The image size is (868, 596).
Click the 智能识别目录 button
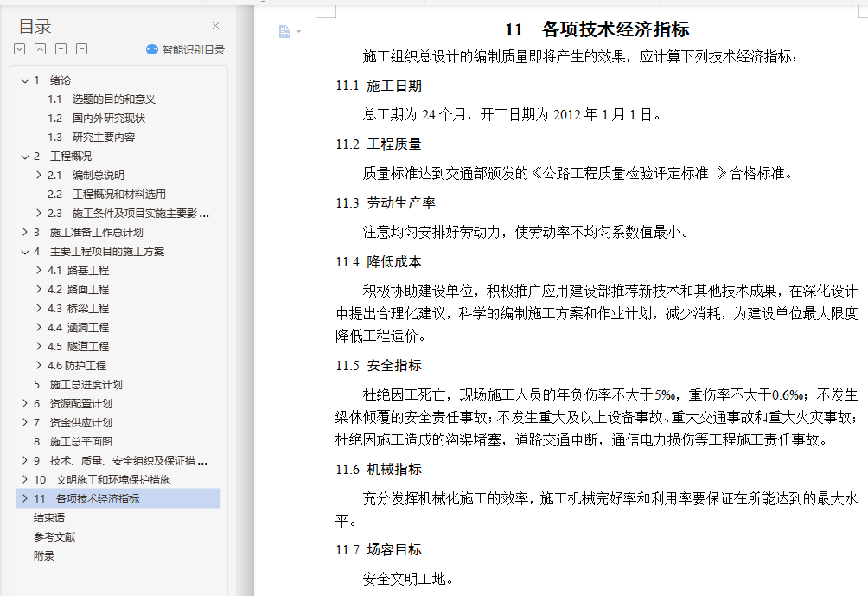(x=186, y=50)
